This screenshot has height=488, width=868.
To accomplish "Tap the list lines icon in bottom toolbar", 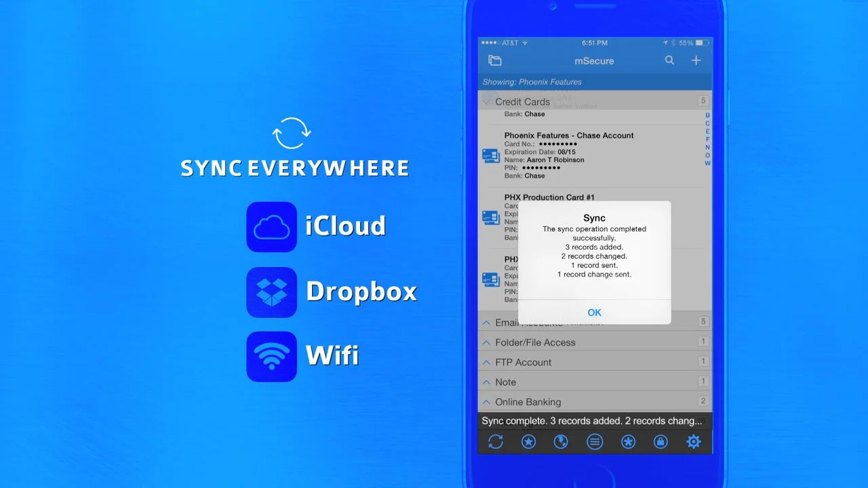I will tap(595, 442).
